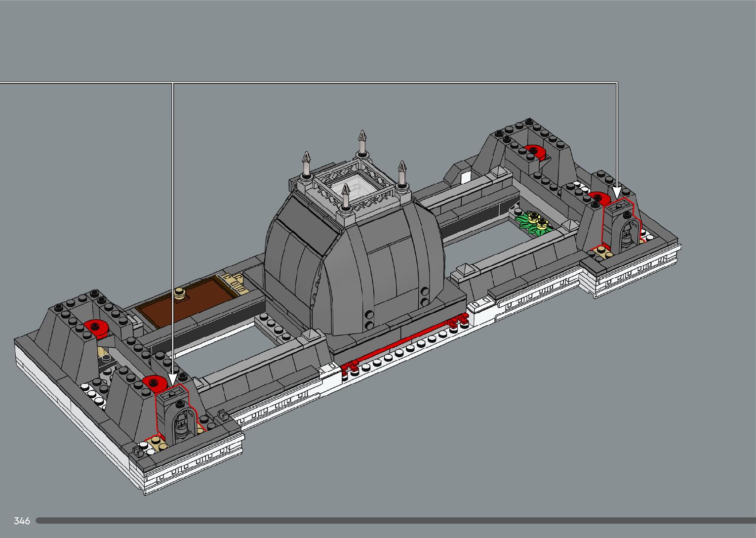Screen dimensions: 756x538
Task: Click the page progress bar at bottom
Action: [x=395, y=520]
